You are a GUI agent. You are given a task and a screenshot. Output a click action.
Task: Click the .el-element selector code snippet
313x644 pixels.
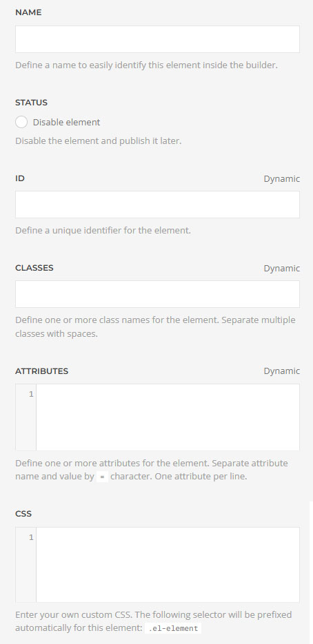click(x=173, y=628)
